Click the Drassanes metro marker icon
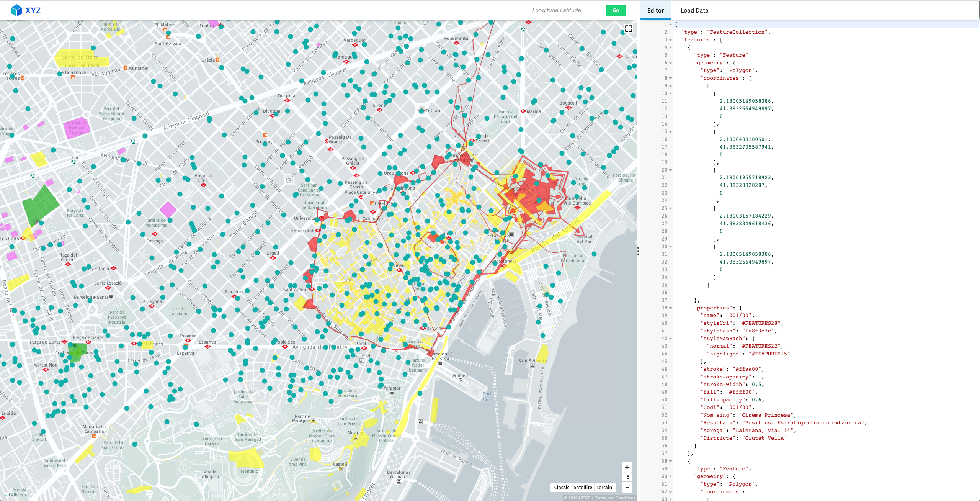The width and height of the screenshot is (980, 501). pyautogui.click(x=423, y=329)
